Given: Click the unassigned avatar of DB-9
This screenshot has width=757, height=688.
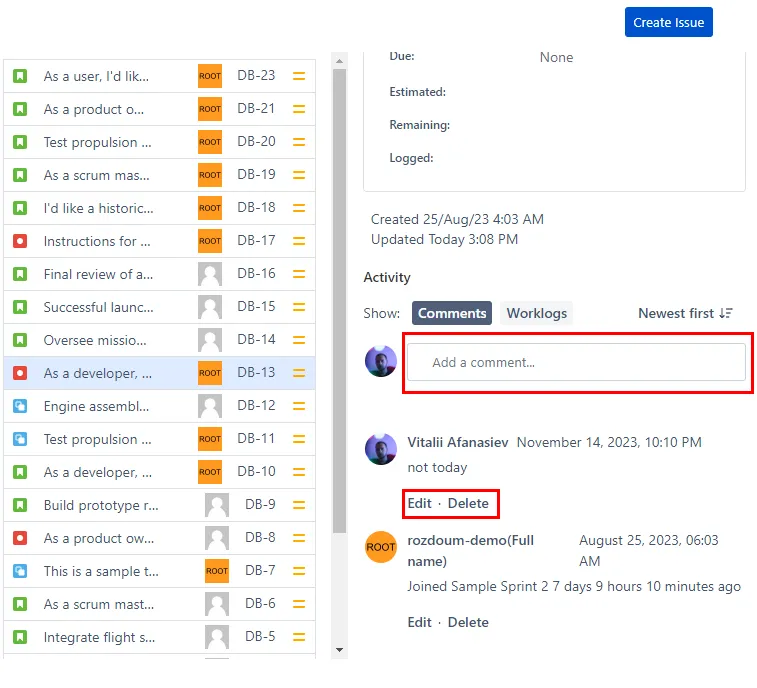Looking at the screenshot, I should click(217, 505).
